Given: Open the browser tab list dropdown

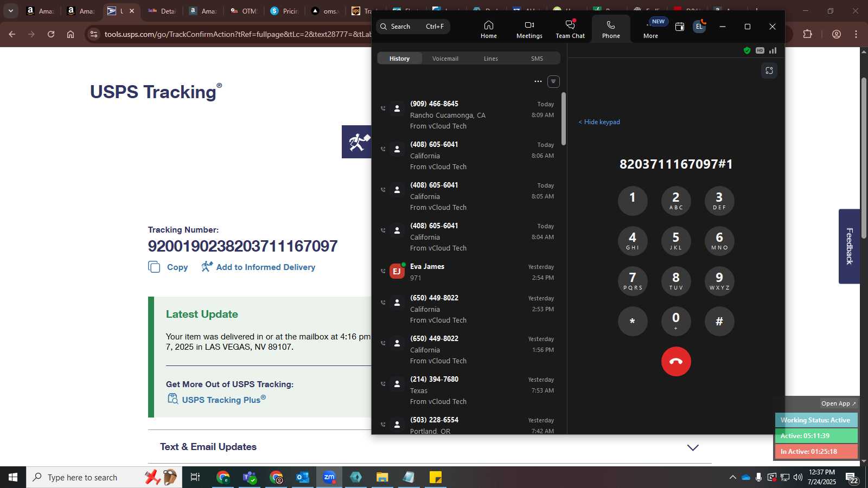Looking at the screenshot, I should (10, 10).
